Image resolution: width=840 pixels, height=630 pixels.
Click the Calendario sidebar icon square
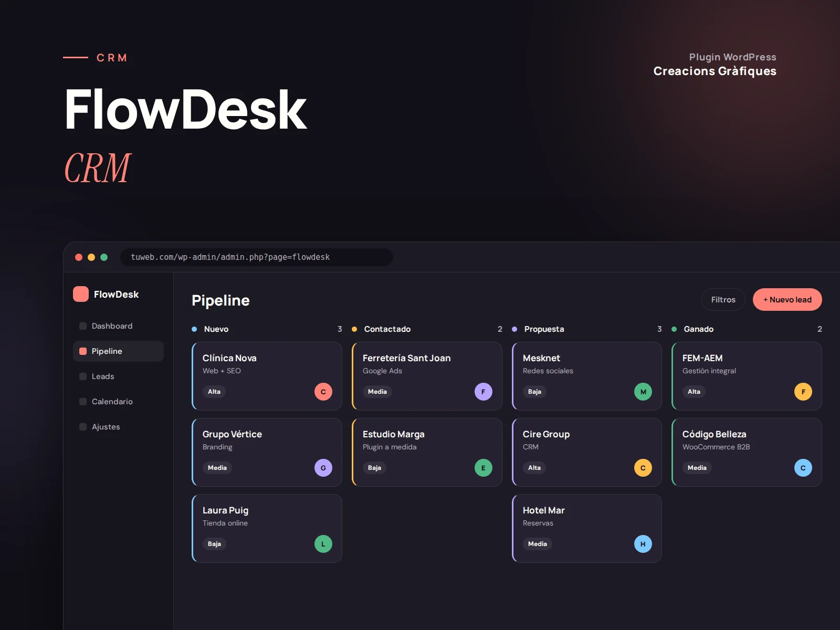[x=83, y=402]
